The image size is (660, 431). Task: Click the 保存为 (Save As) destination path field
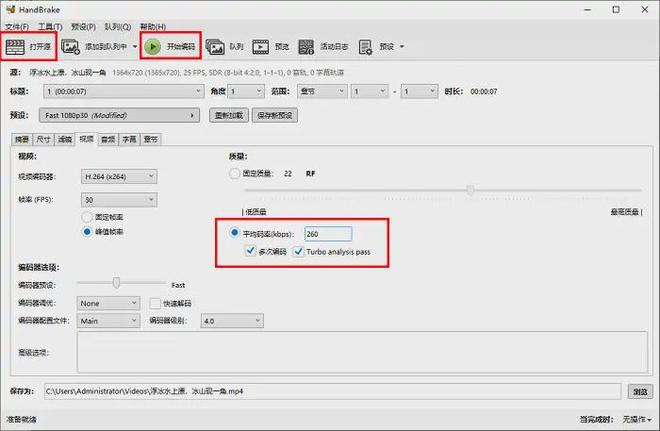click(333, 391)
